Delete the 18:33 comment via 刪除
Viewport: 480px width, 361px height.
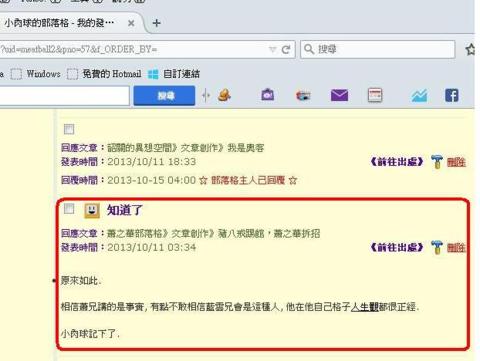pos(456,162)
